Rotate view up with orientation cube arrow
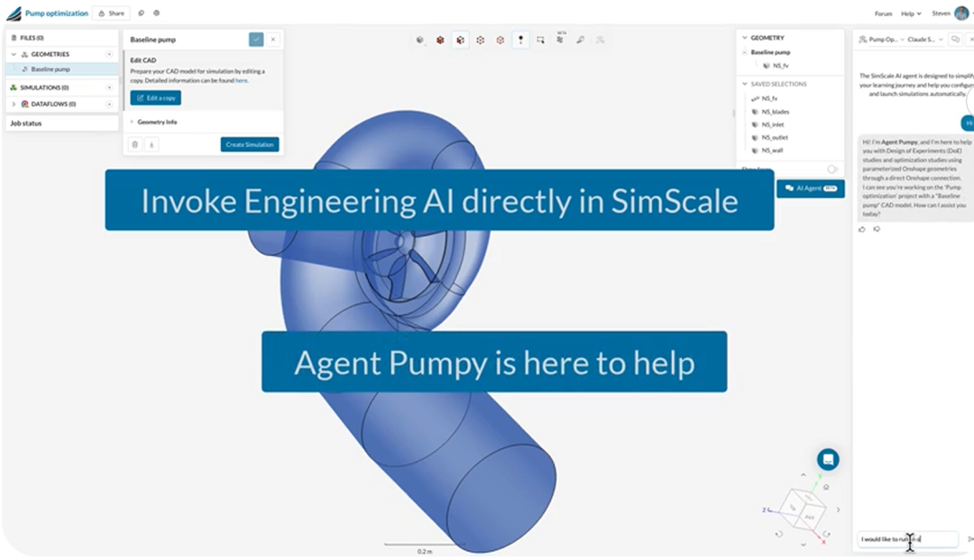This screenshot has width=974, height=560. tap(804, 475)
